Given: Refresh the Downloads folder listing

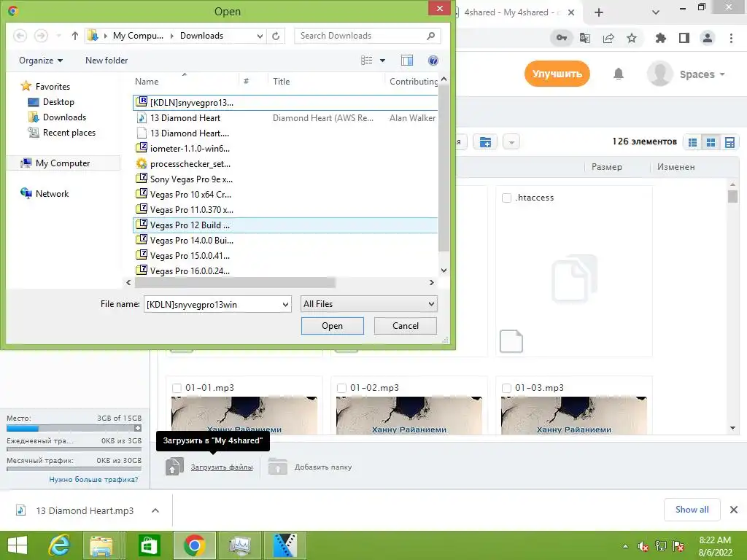Looking at the screenshot, I should coord(276,36).
